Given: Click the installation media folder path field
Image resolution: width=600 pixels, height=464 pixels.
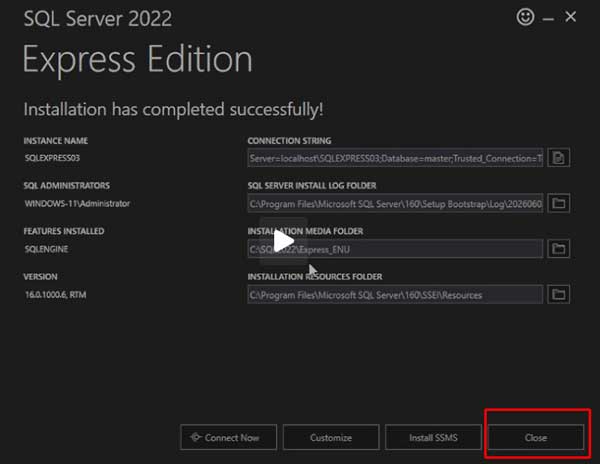Looking at the screenshot, I should coord(395,249).
